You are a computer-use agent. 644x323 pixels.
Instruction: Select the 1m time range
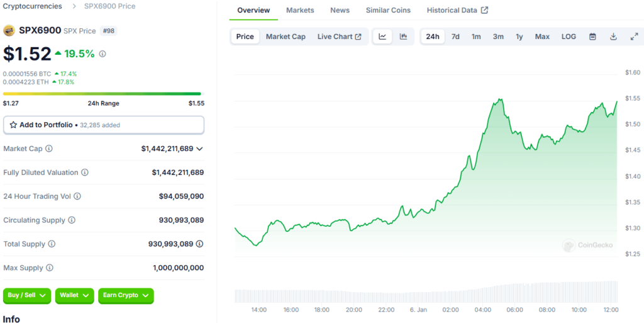coord(476,37)
